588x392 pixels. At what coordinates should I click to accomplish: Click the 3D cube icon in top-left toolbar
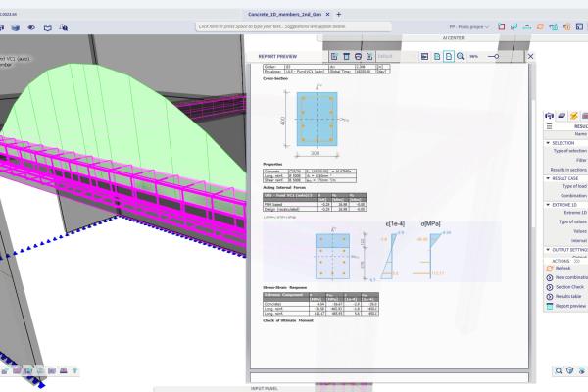pyautogui.click(x=16, y=27)
